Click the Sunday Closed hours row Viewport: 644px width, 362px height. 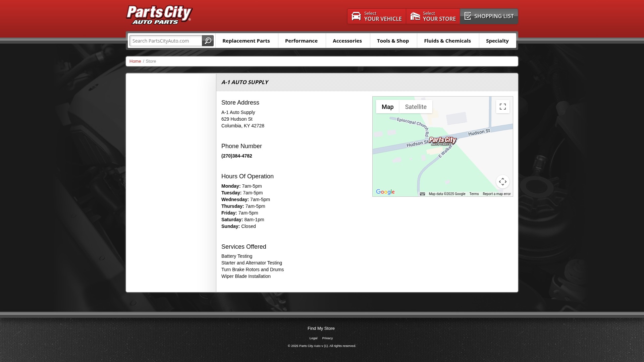pyautogui.click(x=238, y=226)
